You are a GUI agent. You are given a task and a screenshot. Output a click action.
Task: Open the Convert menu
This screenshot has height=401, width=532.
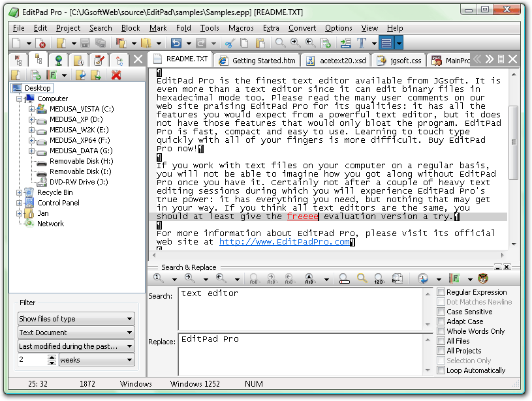[302, 28]
